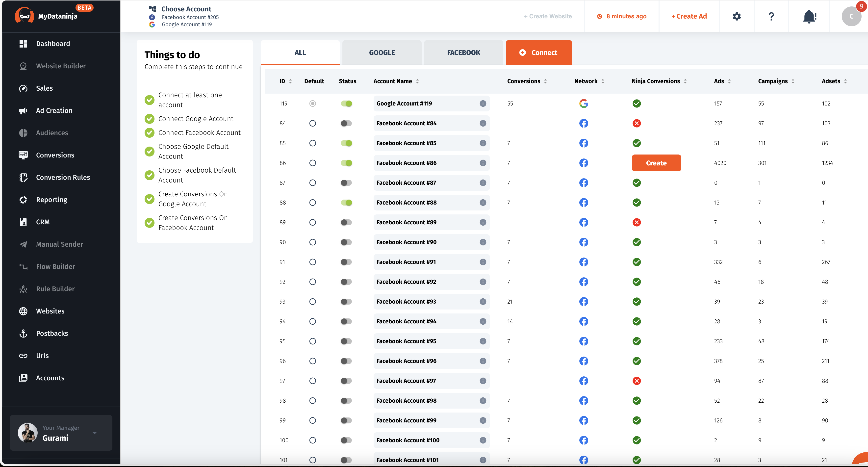Open the Create Website link
868x467 pixels.
(x=548, y=16)
